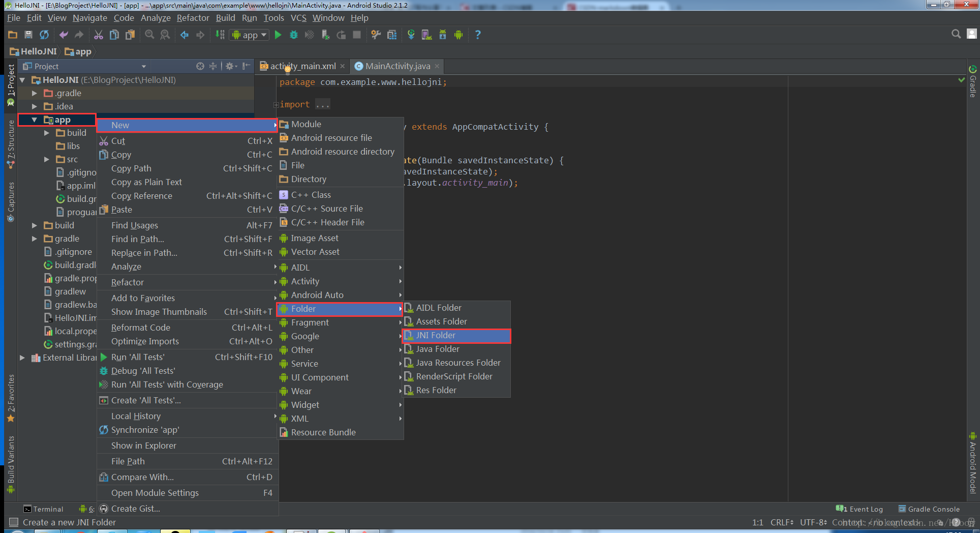Click the Project panel settings gear icon

tap(231, 66)
